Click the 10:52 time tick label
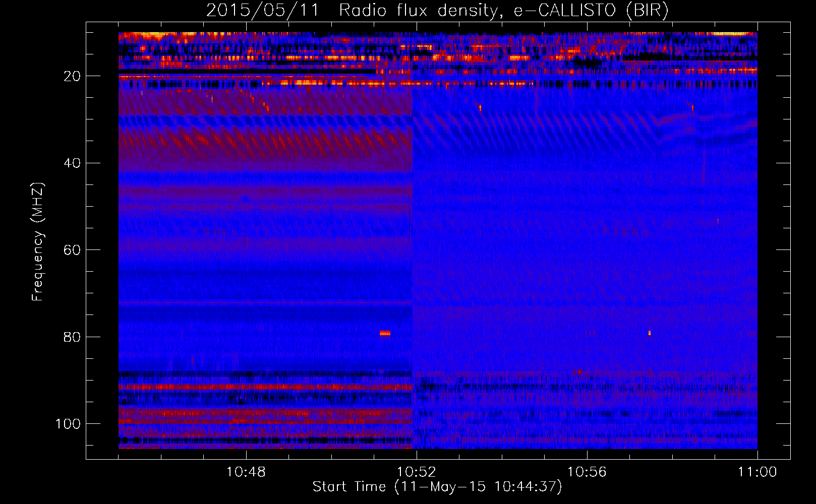 (x=417, y=472)
